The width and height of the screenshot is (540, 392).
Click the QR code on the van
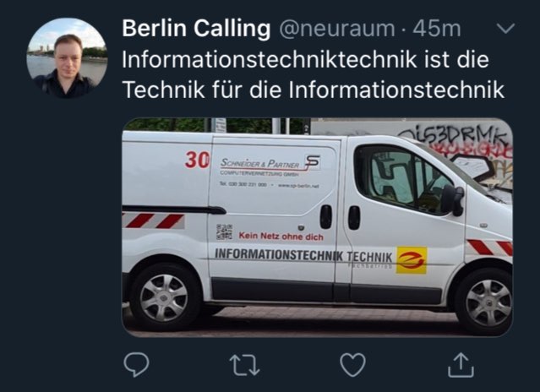pyautogui.click(x=224, y=232)
